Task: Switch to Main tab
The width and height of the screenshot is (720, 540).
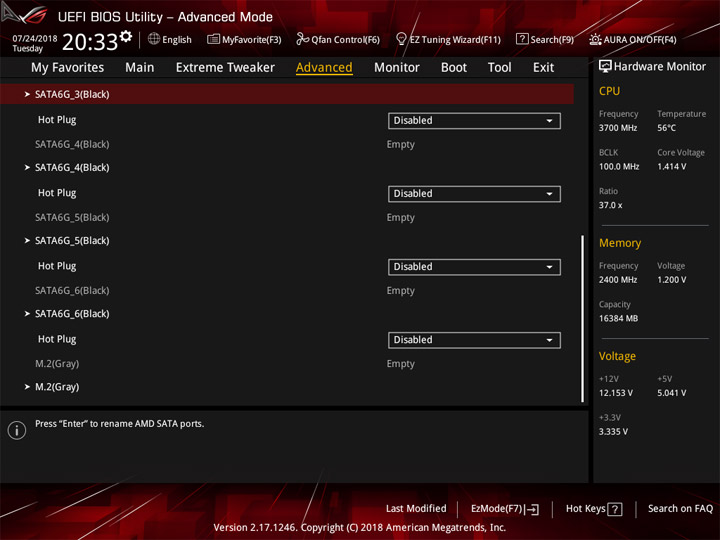Action: (x=140, y=68)
